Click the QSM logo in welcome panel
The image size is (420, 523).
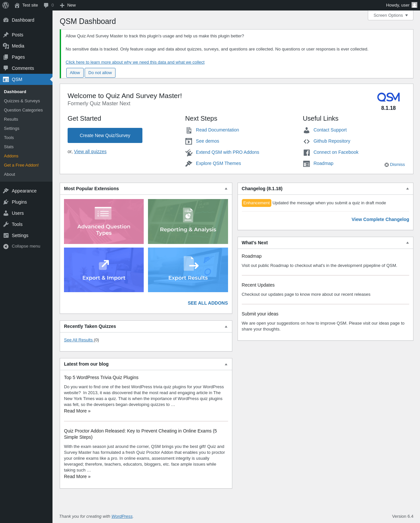(388, 97)
